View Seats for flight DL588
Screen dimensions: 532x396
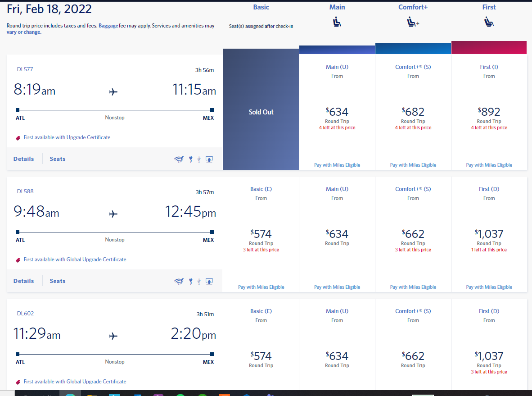click(x=58, y=281)
